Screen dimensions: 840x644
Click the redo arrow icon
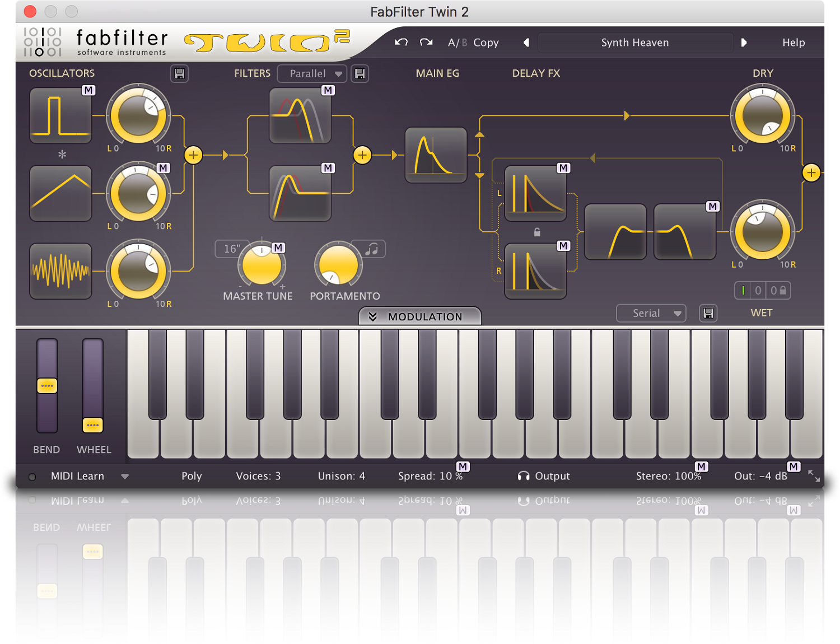(x=426, y=43)
